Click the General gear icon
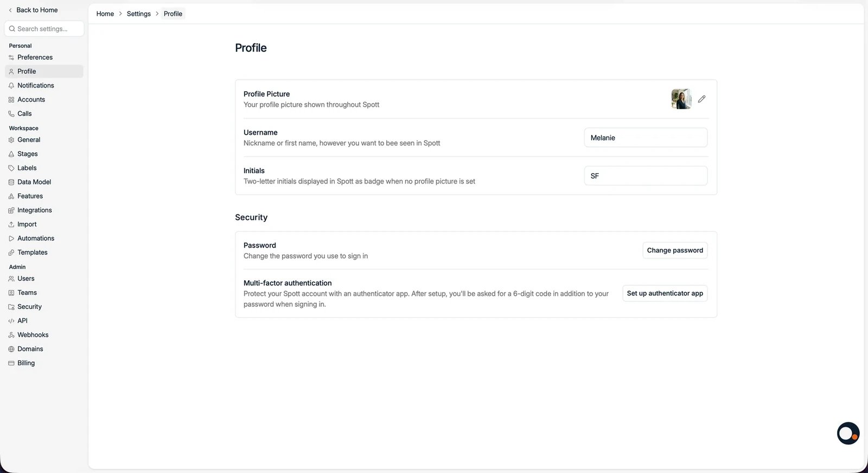The height and width of the screenshot is (473, 868). (11, 140)
